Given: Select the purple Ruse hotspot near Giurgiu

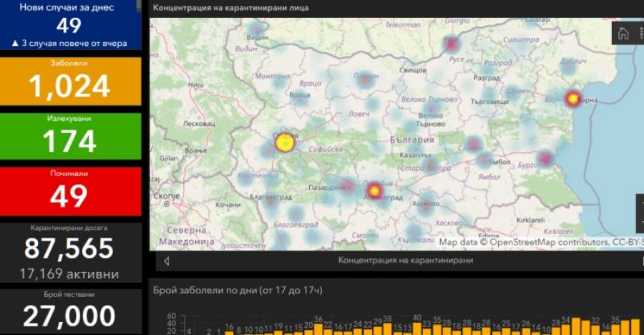Looking at the screenshot, I should point(452,44).
